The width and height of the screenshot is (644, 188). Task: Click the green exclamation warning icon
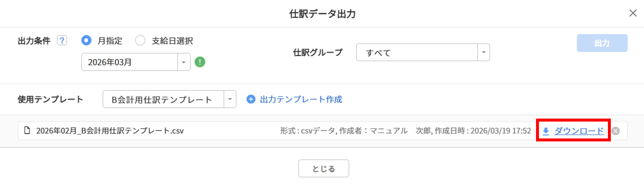[x=200, y=62]
